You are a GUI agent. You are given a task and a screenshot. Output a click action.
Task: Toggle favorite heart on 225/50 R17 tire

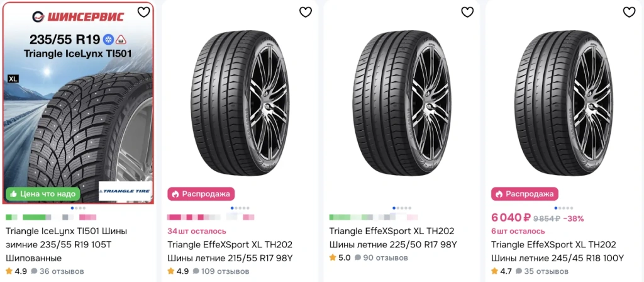point(467,12)
